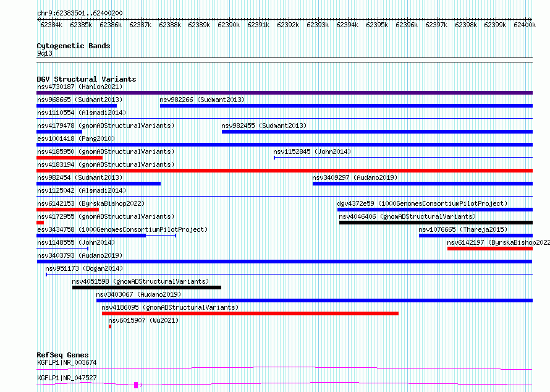Click nsv4183194 (gnomADStructuralVariants) label
The width and height of the screenshot is (550, 392).
pos(106,164)
